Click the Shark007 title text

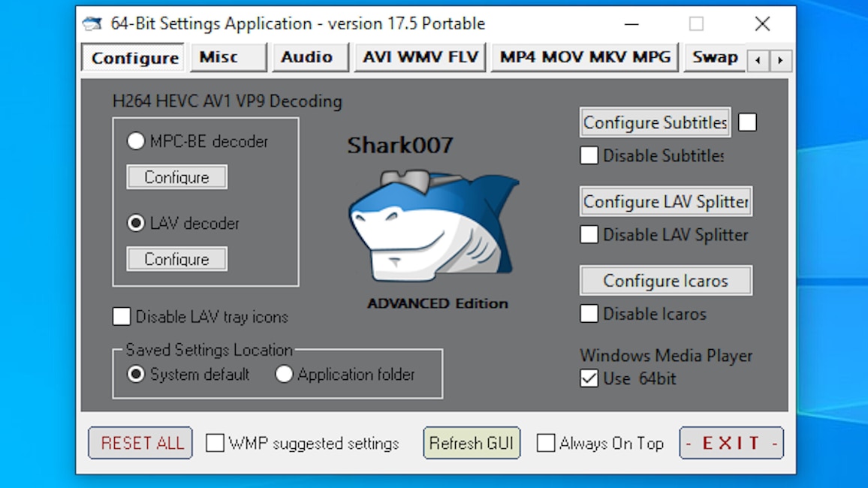point(400,145)
